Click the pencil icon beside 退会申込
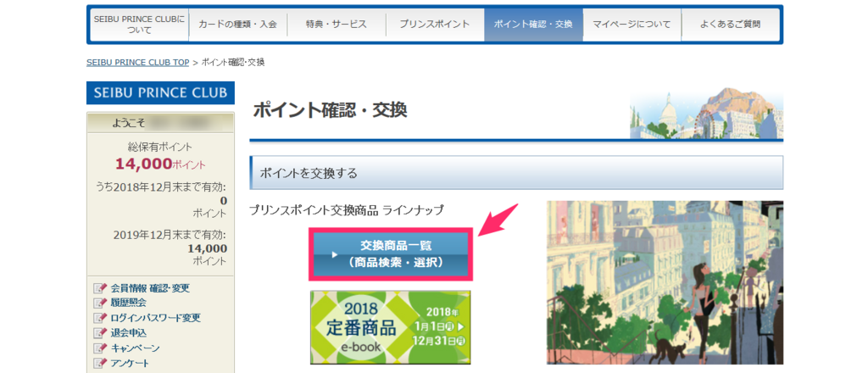This screenshot has height=373, width=868. tap(100, 333)
